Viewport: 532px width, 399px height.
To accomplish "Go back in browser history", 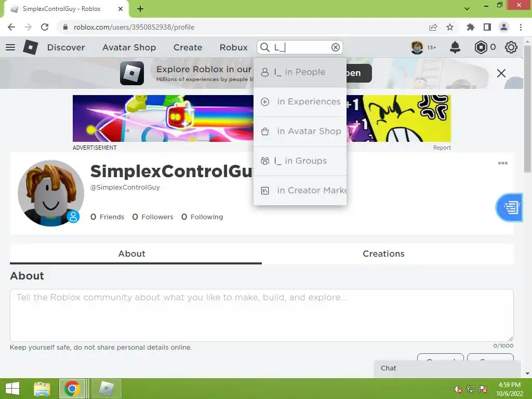I will pos(11,27).
